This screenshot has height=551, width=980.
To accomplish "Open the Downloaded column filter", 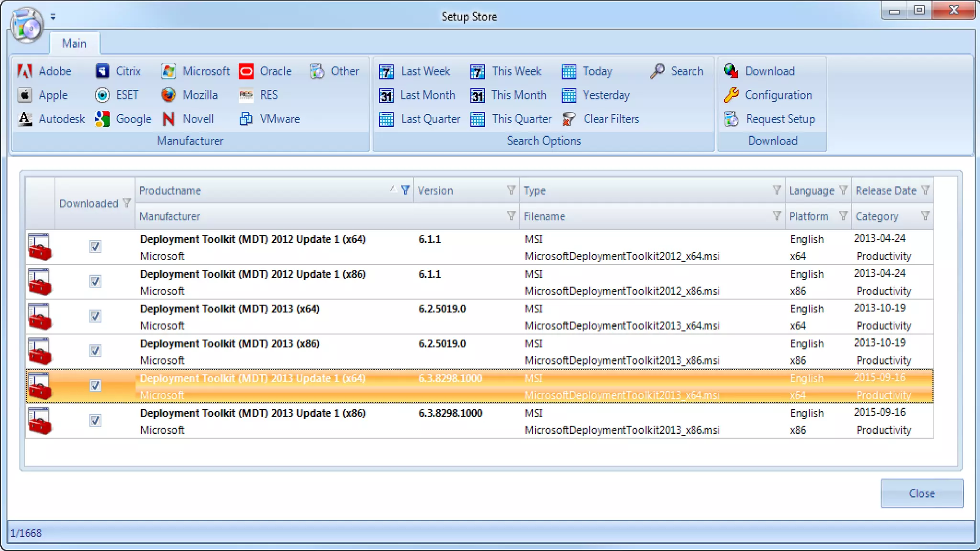I will [127, 203].
